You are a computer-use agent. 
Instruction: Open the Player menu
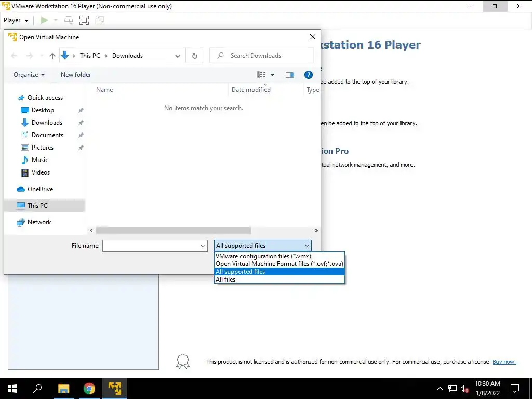click(x=16, y=20)
